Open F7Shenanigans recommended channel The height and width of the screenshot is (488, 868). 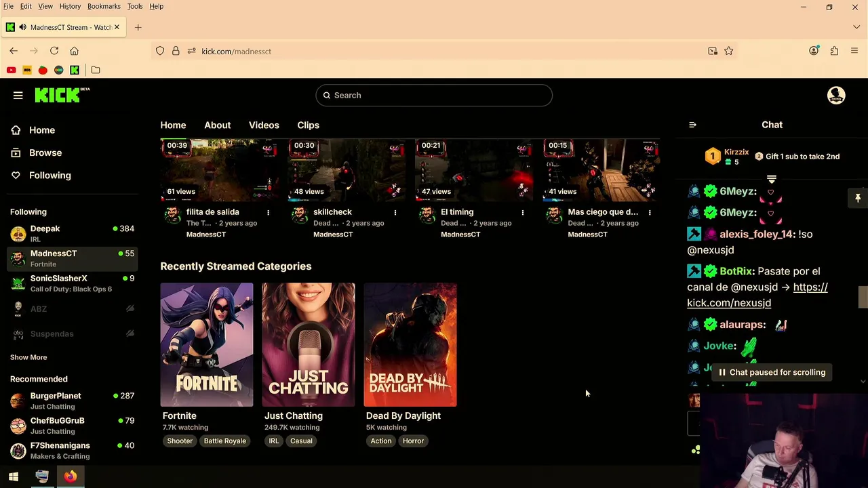point(73,451)
